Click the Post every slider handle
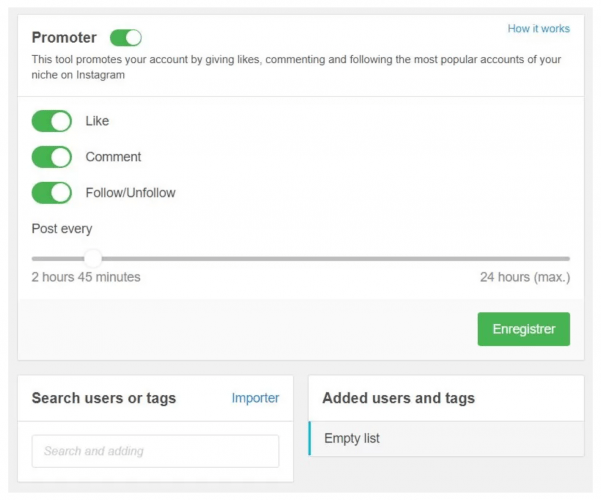Image resolution: width=601 pixels, height=500 pixels. [92, 258]
